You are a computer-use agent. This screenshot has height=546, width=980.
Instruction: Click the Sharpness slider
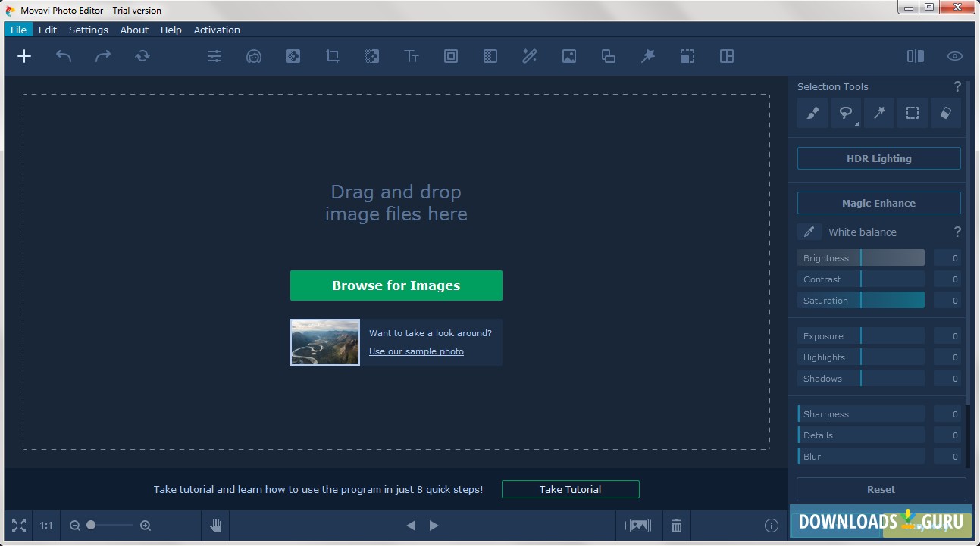coord(861,414)
